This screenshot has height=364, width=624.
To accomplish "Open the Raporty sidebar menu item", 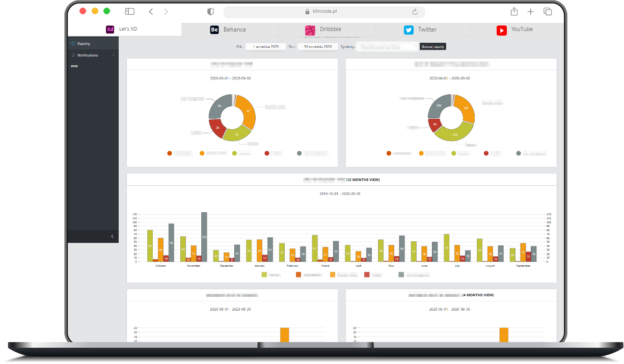I will 93,44.
